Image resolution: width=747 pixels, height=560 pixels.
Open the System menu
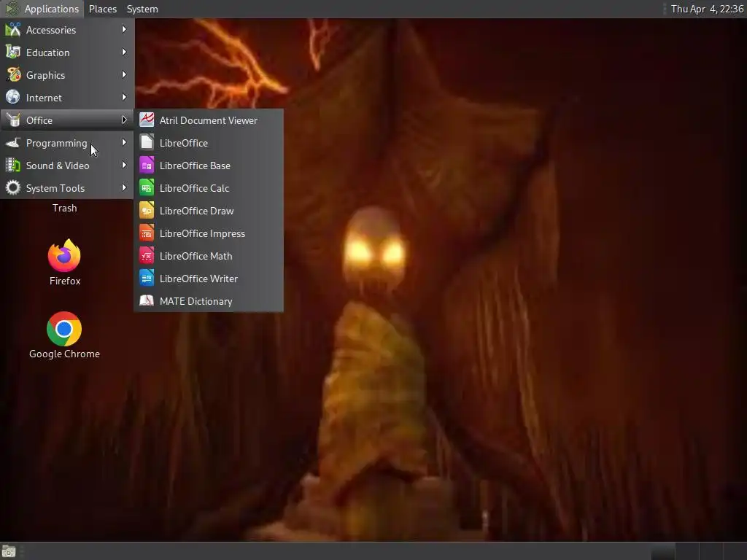[x=142, y=9]
